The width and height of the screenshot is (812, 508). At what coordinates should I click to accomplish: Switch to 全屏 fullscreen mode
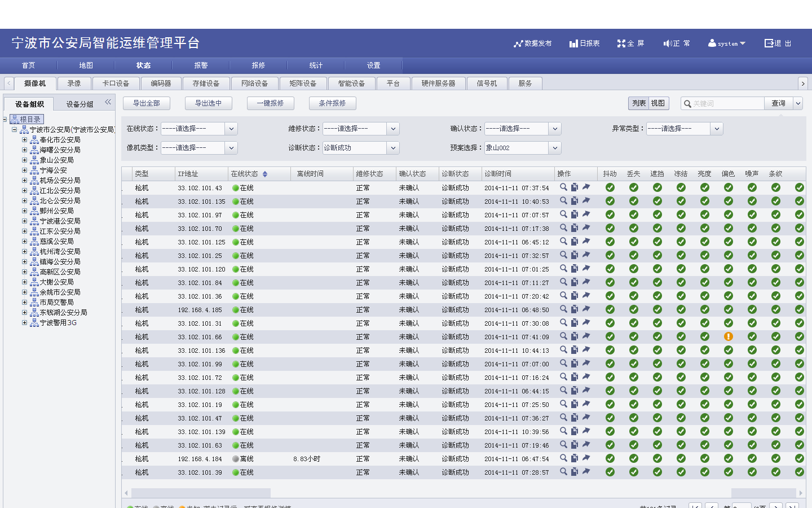tap(630, 43)
